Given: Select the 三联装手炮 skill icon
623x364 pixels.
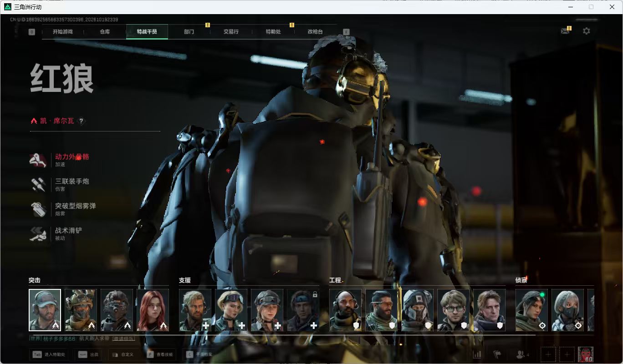Looking at the screenshot, I should (39, 184).
